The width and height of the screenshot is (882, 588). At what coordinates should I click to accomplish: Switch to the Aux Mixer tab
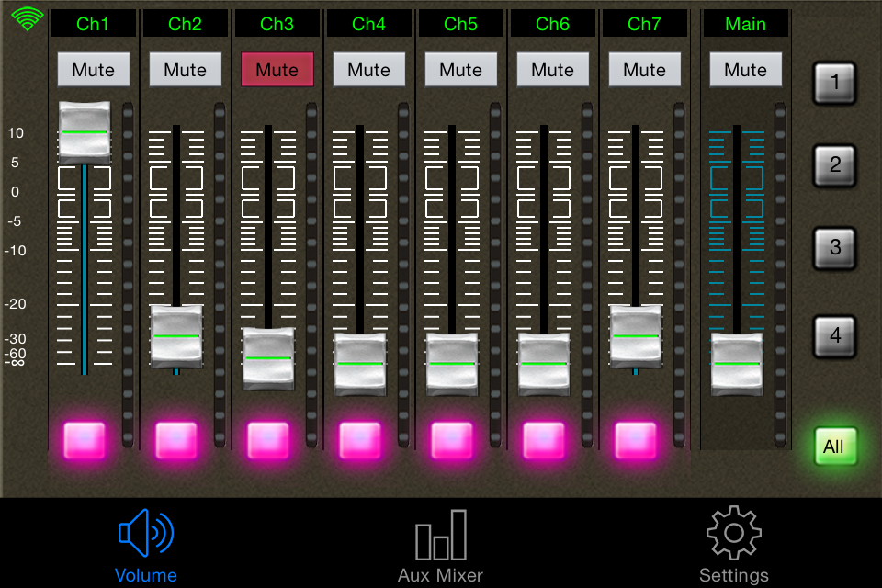pyautogui.click(x=440, y=546)
